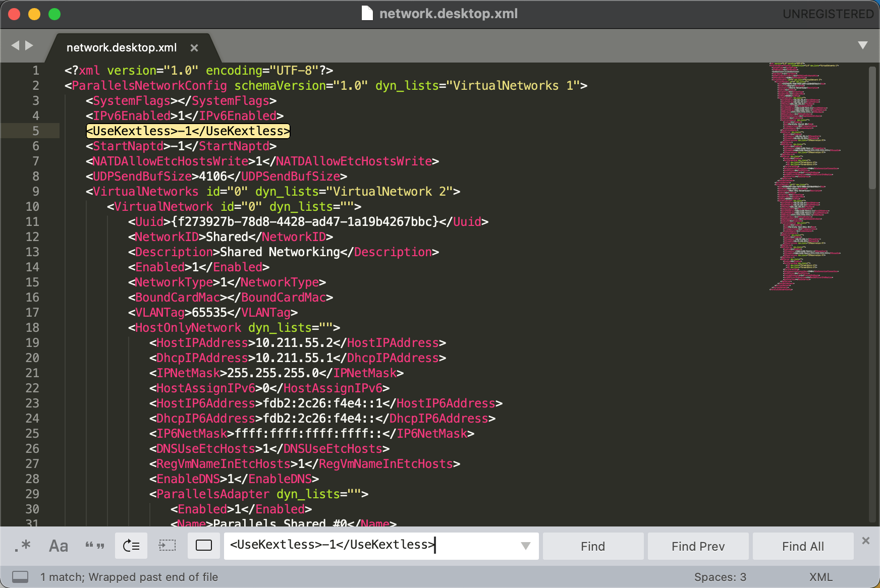Toggle whole word matching
Image resolution: width=880 pixels, height=588 pixels.
tap(95, 546)
